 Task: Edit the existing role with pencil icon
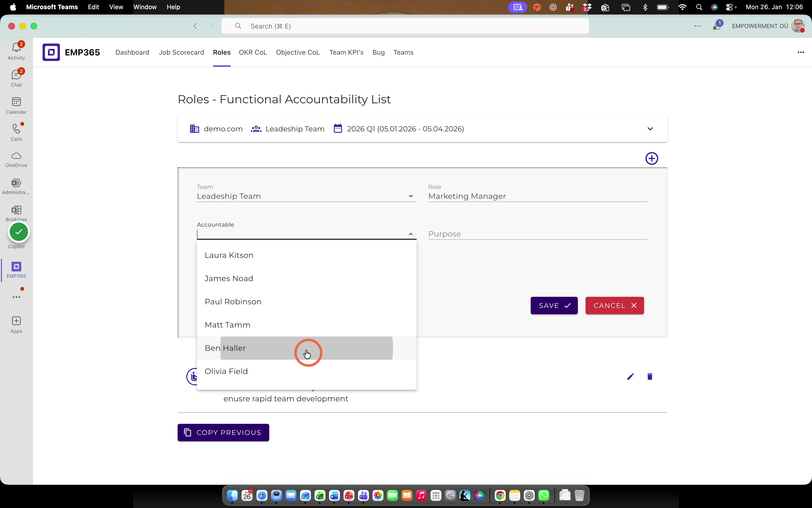pos(631,377)
